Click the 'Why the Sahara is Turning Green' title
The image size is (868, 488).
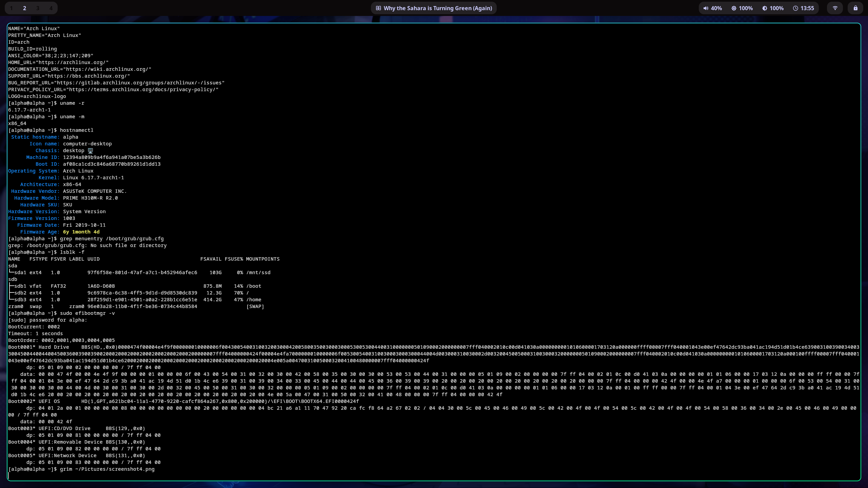click(438, 8)
